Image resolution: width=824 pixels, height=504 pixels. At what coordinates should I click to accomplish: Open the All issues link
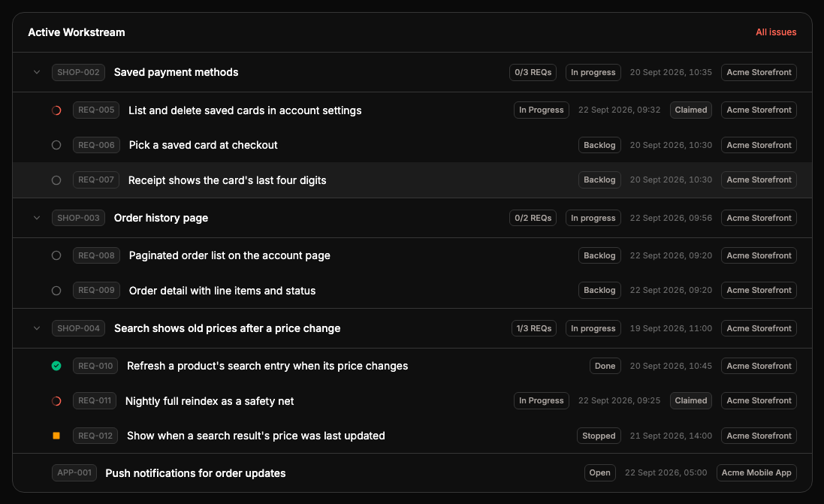click(x=776, y=32)
